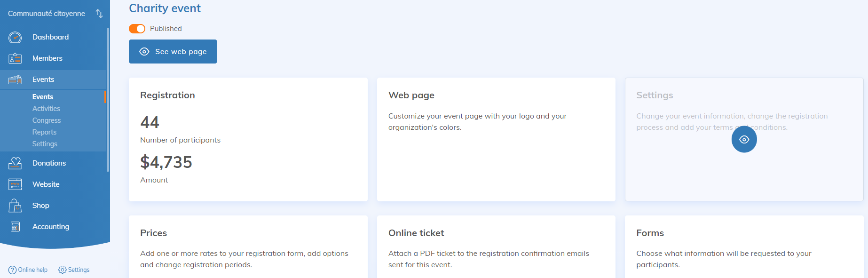Open Communauté citoyenne organization selector

coord(47,14)
